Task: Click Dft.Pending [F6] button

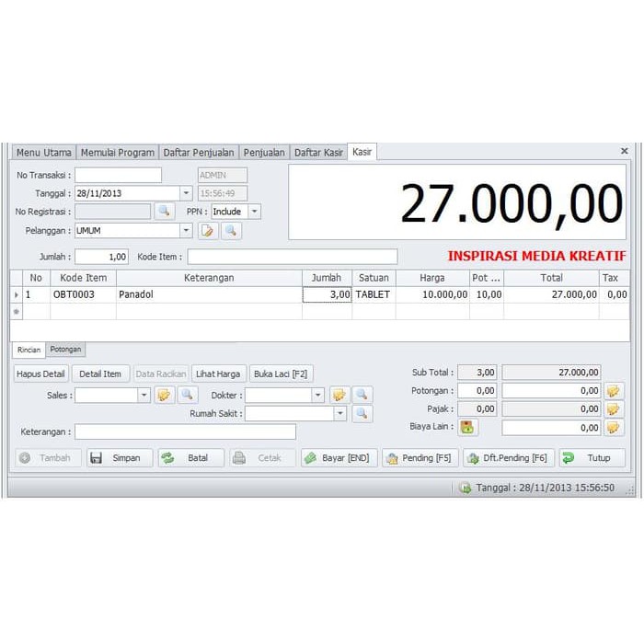Action: click(x=509, y=458)
